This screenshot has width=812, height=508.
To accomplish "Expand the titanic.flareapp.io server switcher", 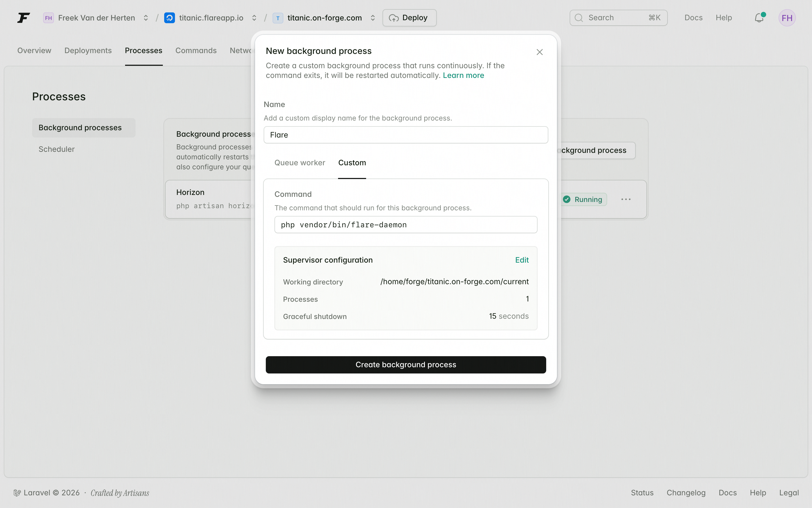I will coord(254,18).
